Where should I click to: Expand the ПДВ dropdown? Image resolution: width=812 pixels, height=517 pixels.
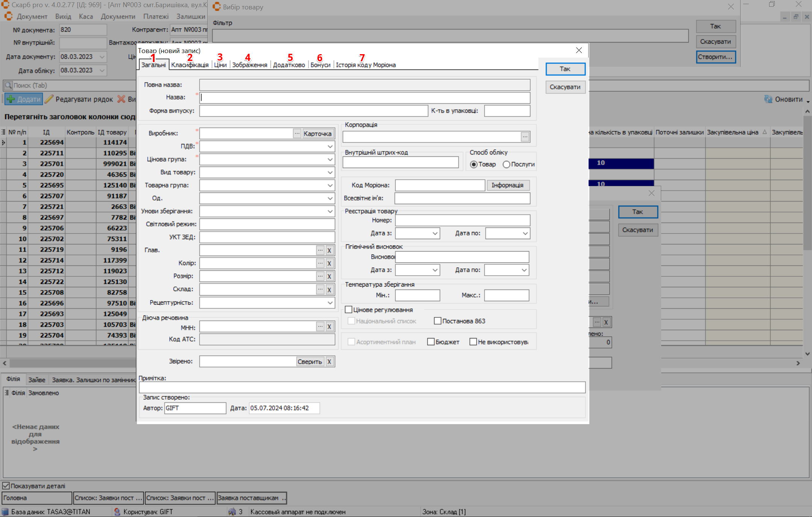point(330,146)
